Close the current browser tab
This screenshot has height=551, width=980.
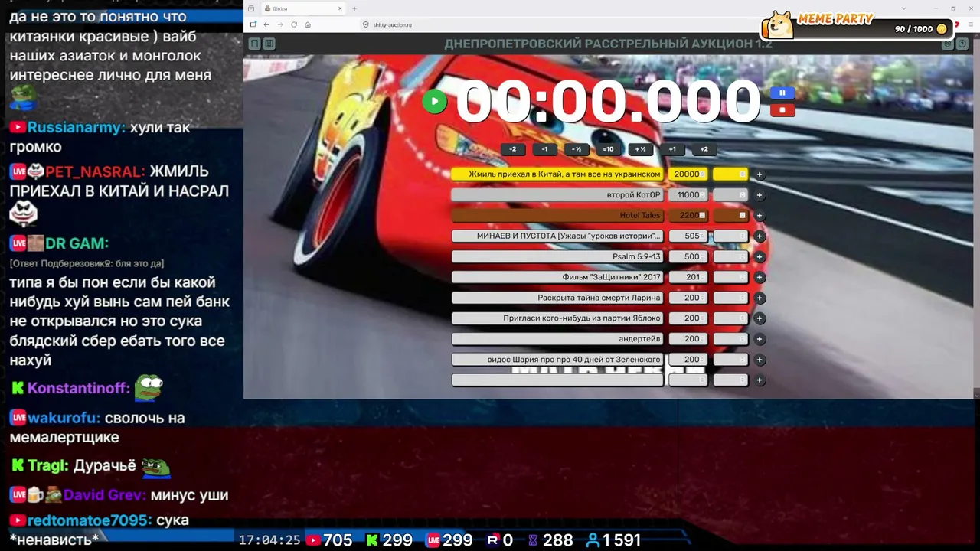(x=340, y=8)
